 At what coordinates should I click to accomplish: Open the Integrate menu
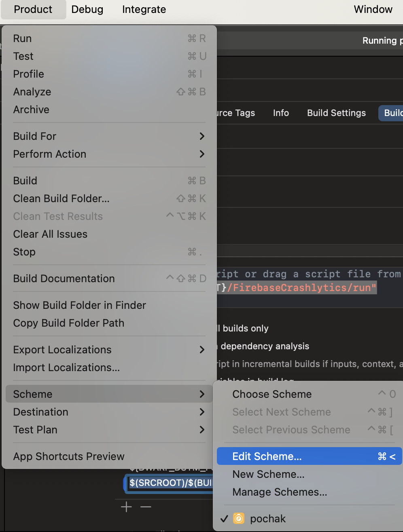click(x=144, y=9)
